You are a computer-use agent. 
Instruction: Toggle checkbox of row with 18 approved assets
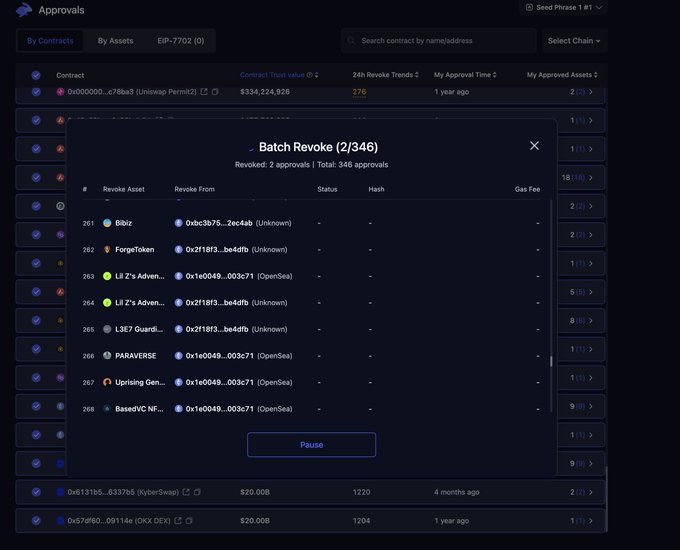(36, 177)
